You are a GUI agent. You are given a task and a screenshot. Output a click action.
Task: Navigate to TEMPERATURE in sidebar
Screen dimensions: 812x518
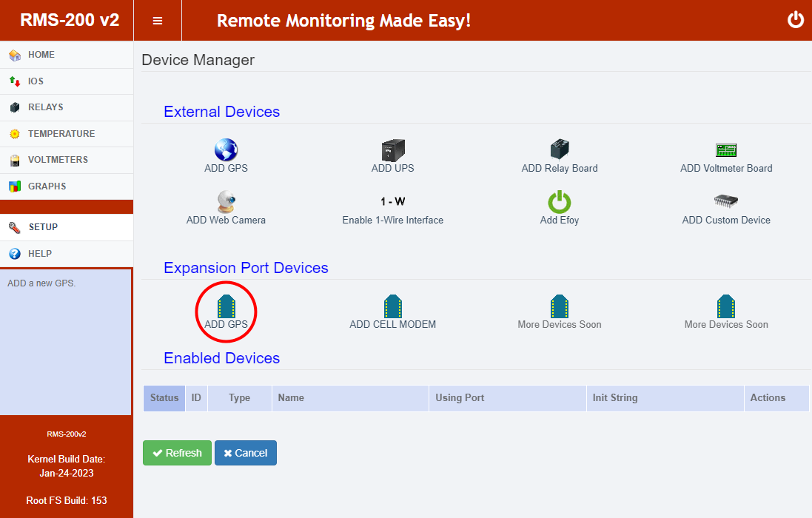[61, 134]
